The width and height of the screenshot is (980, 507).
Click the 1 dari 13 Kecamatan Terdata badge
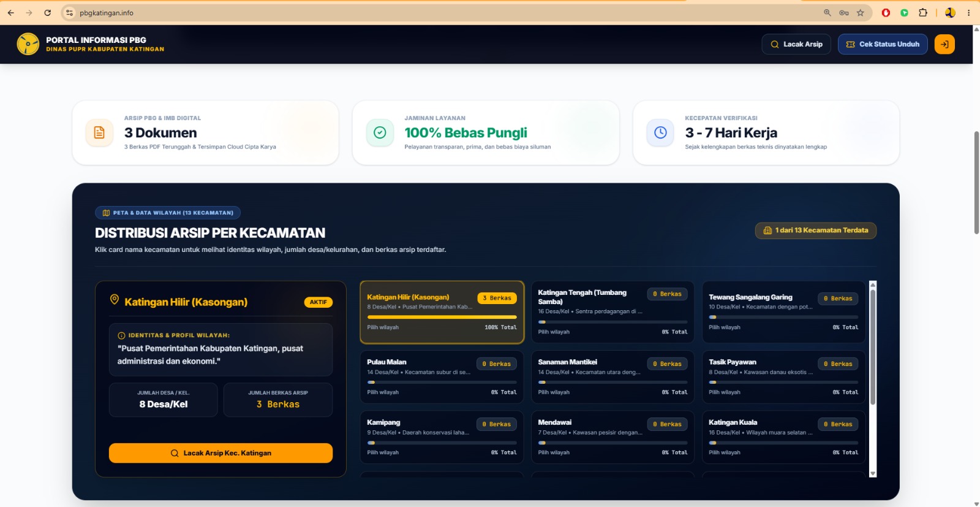click(816, 231)
